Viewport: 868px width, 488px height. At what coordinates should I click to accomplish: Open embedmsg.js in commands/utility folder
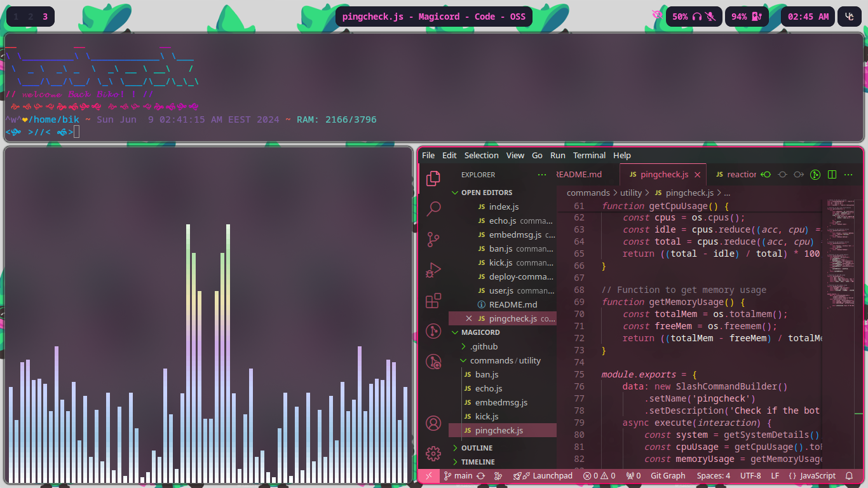tap(502, 402)
